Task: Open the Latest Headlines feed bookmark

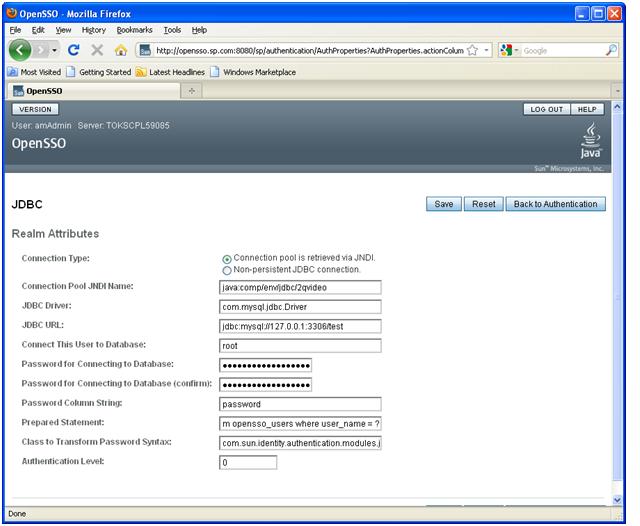Action: coord(170,72)
